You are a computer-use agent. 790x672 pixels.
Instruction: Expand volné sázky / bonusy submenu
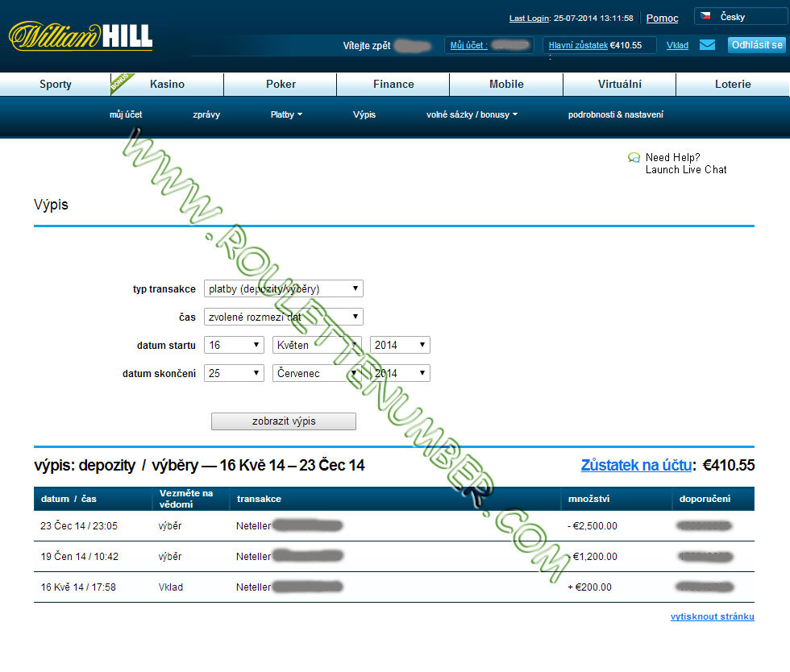472,114
